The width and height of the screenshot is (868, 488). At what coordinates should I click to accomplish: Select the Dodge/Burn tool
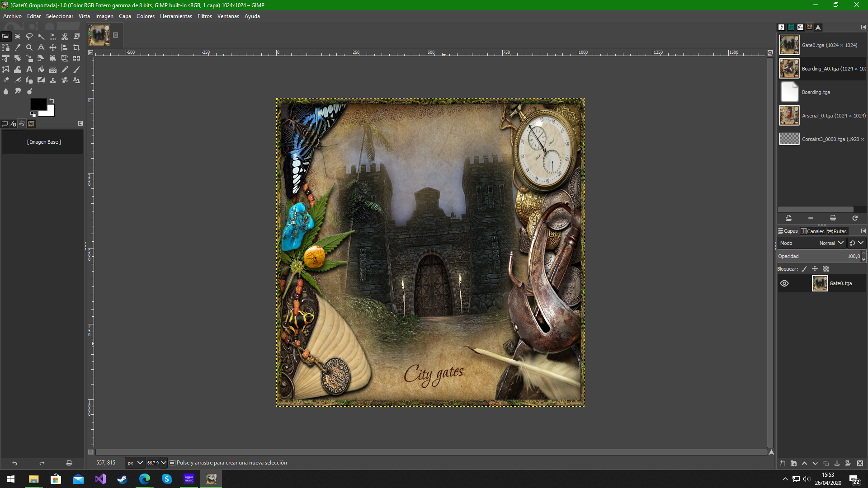[29, 91]
